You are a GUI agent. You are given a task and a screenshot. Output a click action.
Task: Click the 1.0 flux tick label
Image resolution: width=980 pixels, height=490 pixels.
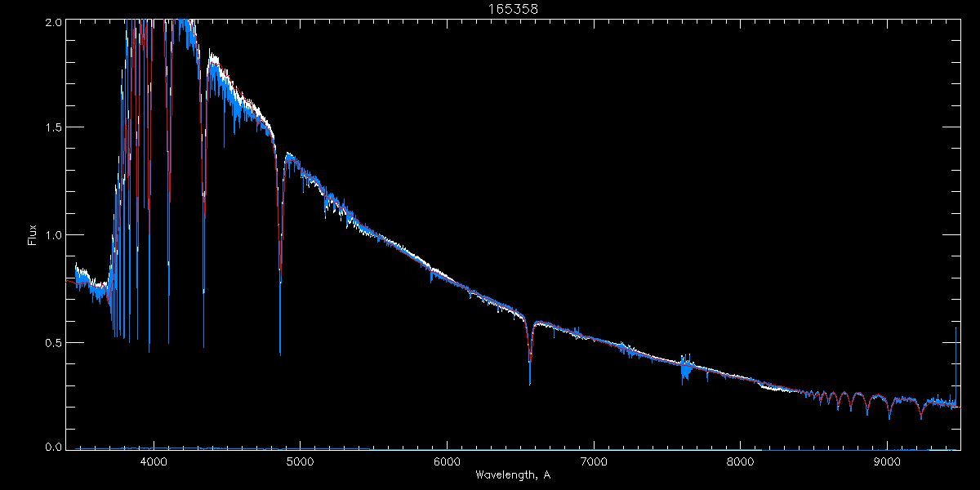click(x=52, y=235)
